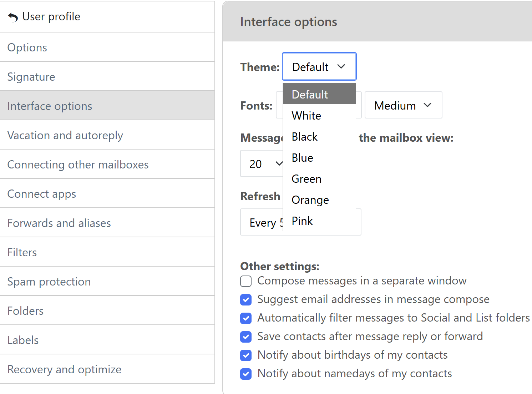
Task: Open the messages per page dropdown showing 20
Action: [x=262, y=164]
